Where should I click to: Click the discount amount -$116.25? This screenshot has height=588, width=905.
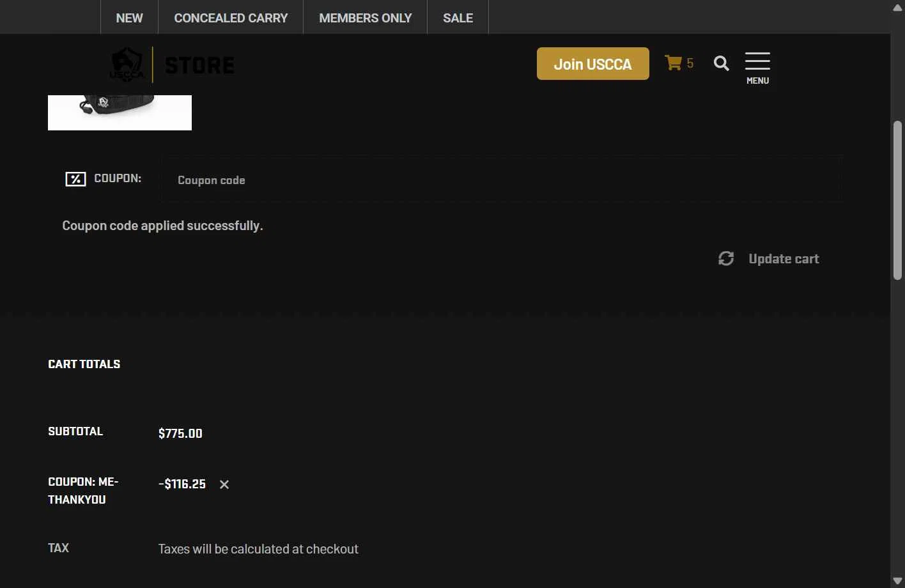pyautogui.click(x=182, y=484)
